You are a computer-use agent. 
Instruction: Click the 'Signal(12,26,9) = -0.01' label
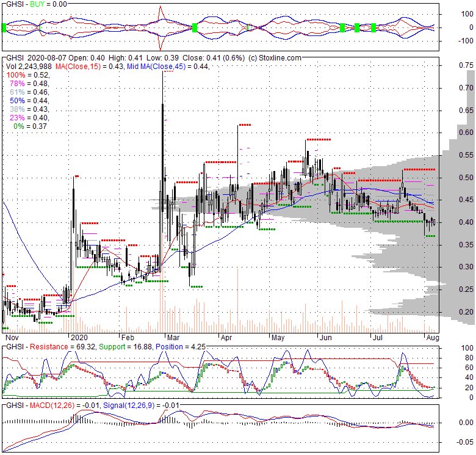tap(141, 405)
